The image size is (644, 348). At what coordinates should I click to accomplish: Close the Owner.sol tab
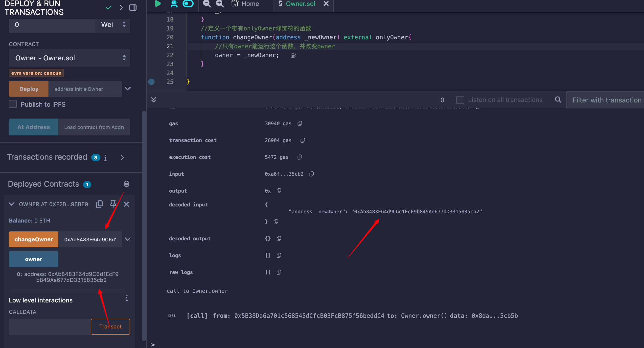point(326,3)
